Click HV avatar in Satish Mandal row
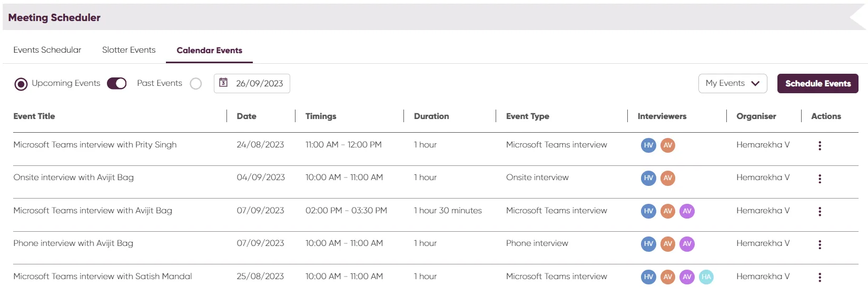The image size is (868, 296). 648,277
